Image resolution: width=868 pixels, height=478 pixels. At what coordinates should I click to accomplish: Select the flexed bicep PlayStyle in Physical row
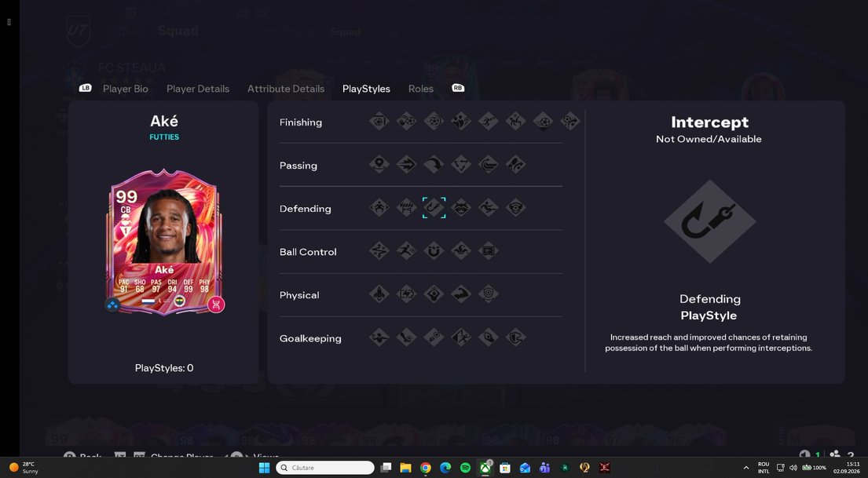(460, 294)
